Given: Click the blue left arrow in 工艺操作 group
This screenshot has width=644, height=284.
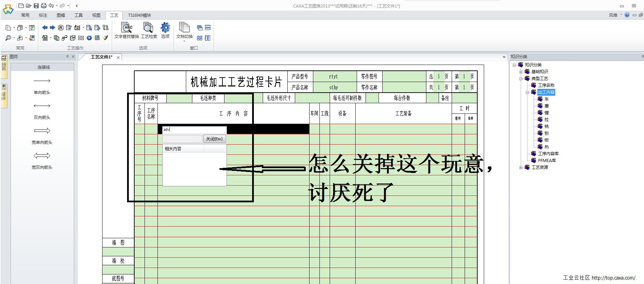Looking at the screenshot, I should 45,28.
